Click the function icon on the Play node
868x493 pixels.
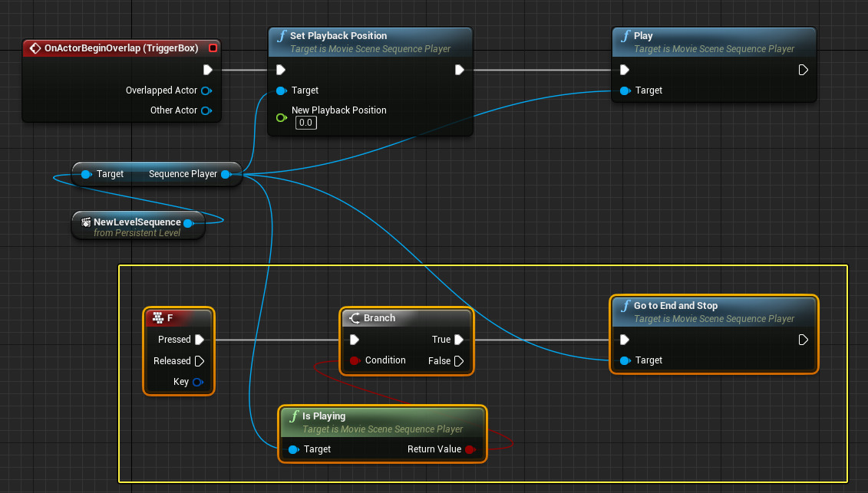pyautogui.click(x=625, y=36)
